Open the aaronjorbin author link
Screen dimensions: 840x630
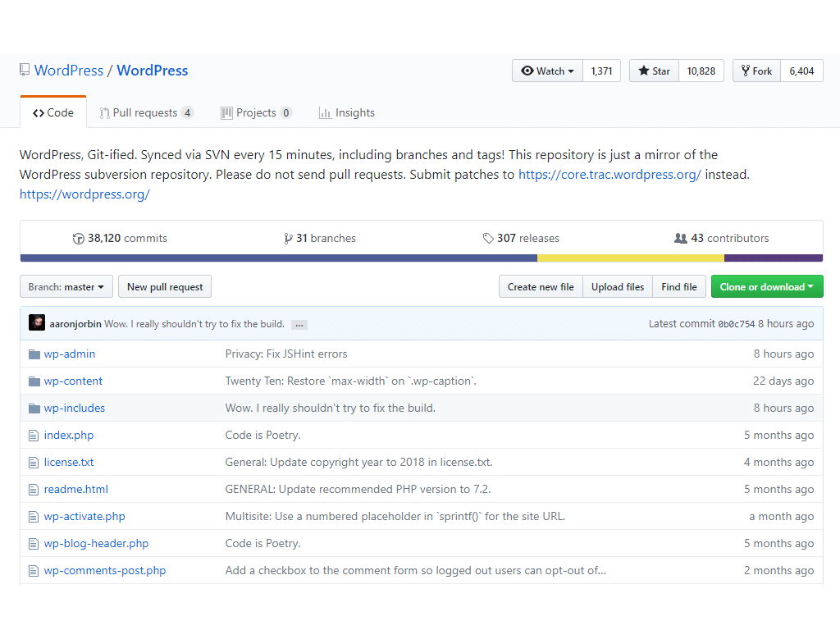click(75, 324)
